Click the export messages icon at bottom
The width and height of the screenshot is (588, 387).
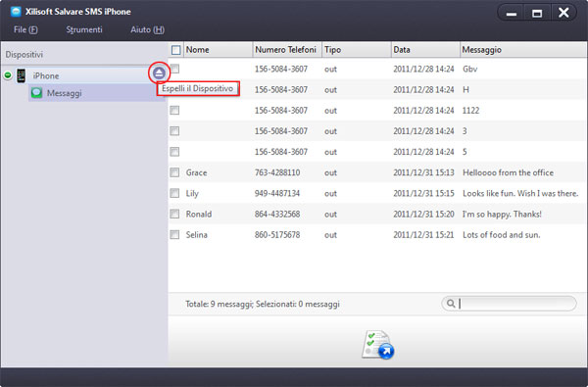point(377,344)
